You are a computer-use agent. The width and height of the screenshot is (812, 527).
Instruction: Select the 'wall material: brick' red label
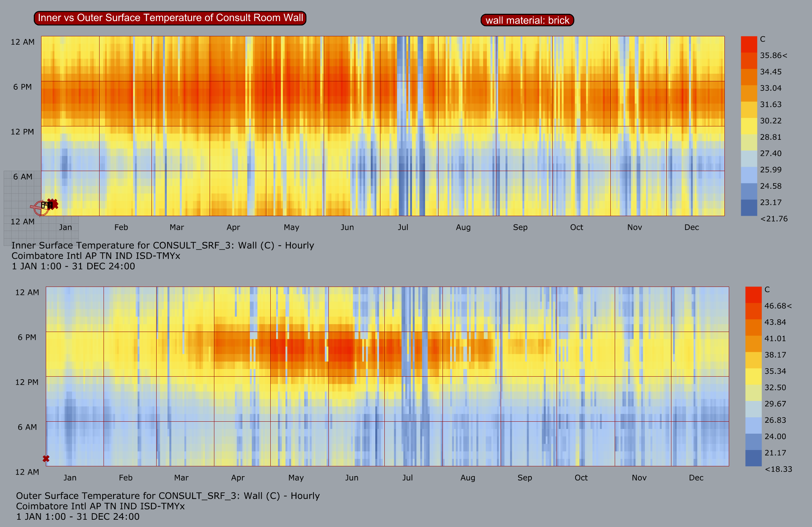[527, 20]
